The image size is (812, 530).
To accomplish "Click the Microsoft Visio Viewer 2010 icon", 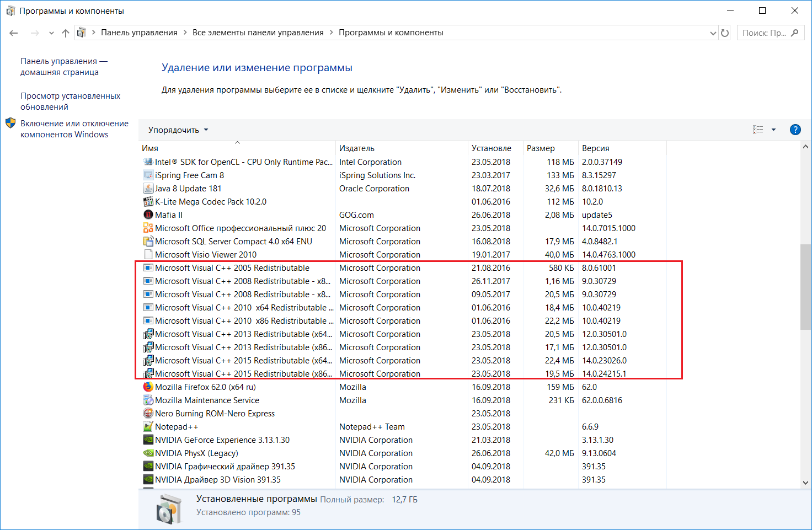I will pyautogui.click(x=148, y=255).
